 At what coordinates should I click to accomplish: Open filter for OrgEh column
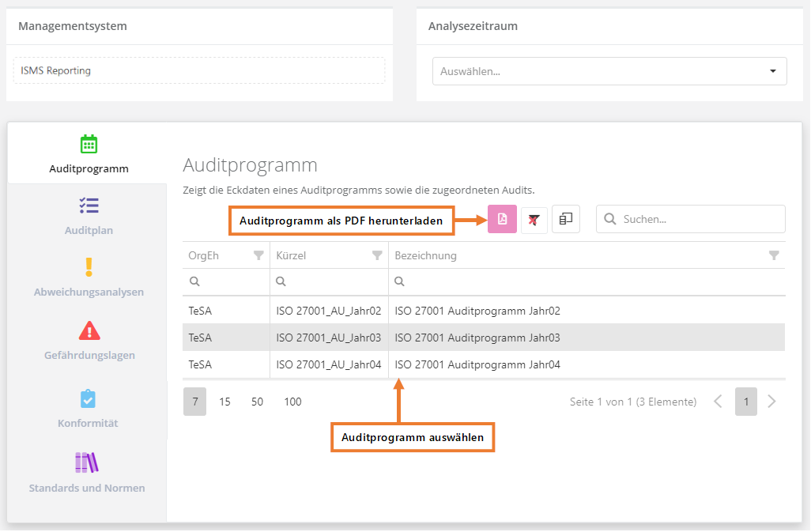click(258, 255)
